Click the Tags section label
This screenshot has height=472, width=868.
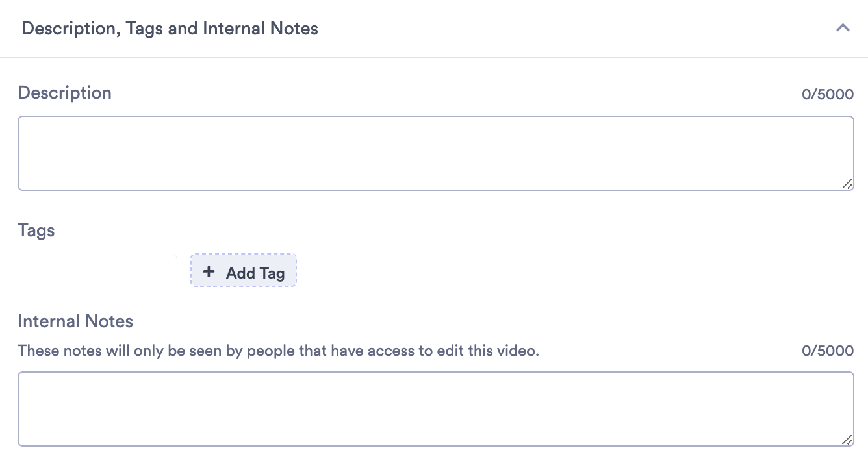pos(36,230)
